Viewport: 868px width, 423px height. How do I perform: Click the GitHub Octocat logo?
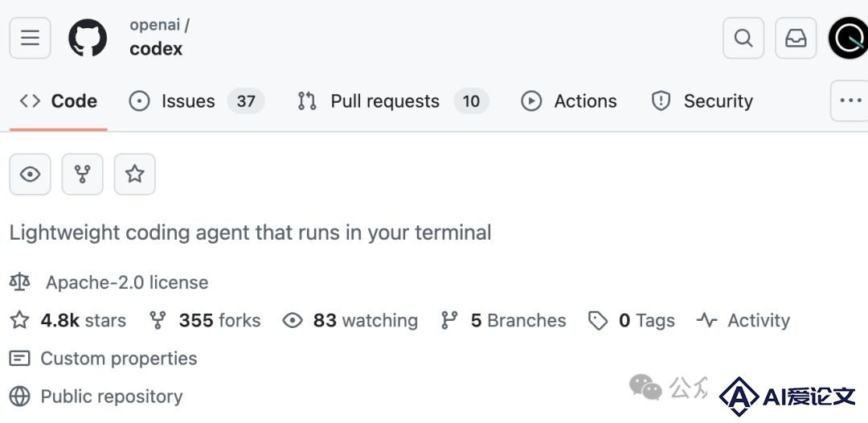point(88,39)
